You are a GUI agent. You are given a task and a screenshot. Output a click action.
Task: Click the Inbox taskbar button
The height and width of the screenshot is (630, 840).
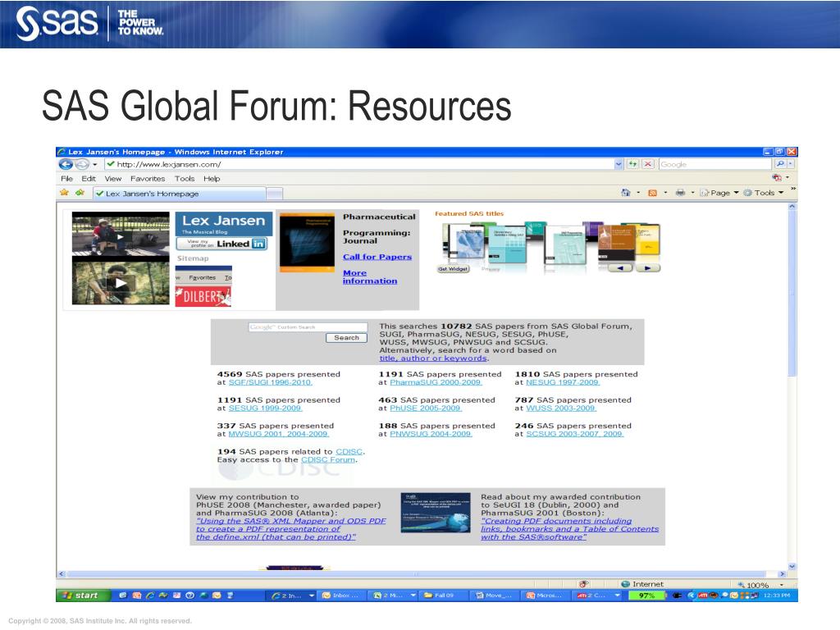342,596
